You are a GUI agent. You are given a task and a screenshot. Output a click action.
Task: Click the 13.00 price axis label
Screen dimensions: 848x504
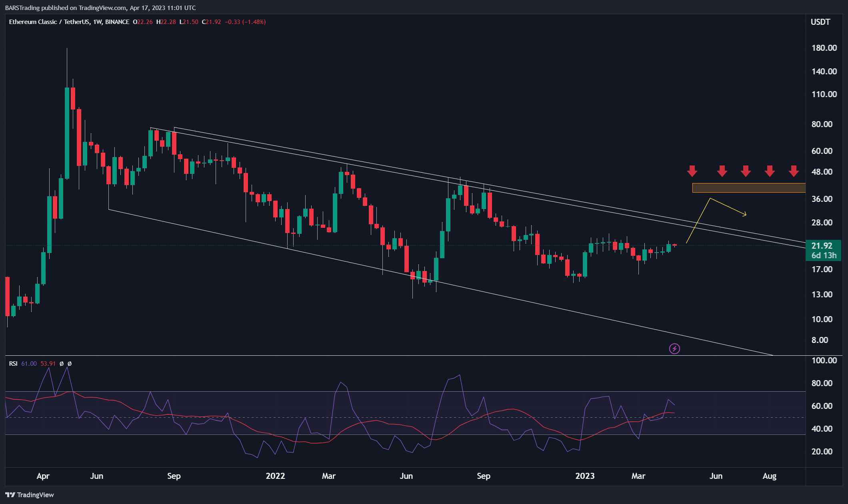coord(822,295)
